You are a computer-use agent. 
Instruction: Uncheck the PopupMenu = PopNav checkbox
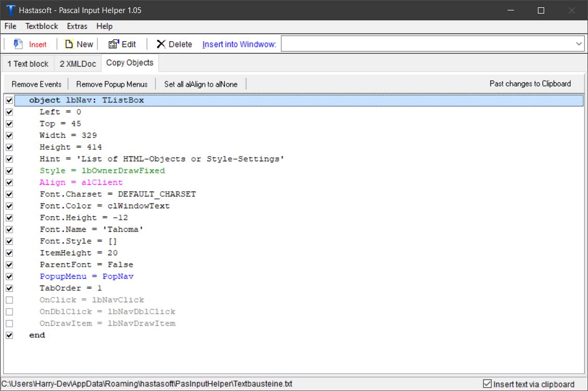point(9,277)
